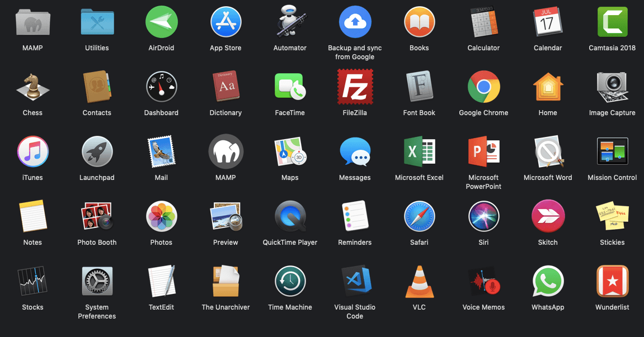Open the Home app

point(548,87)
